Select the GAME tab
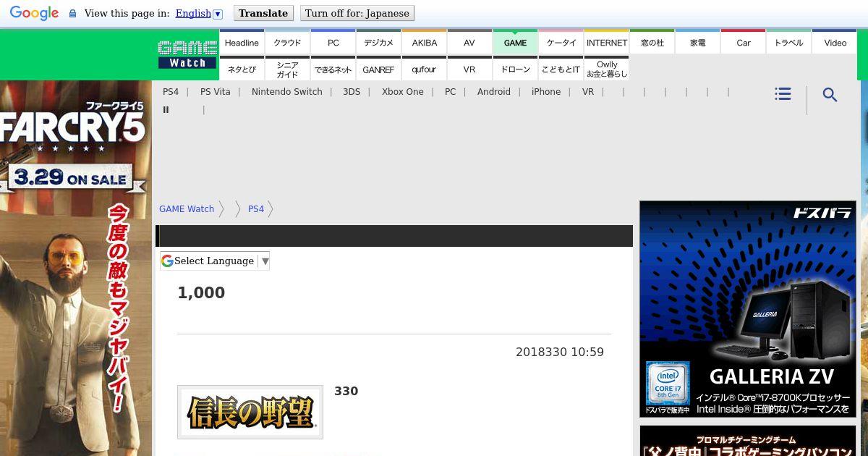 (515, 43)
